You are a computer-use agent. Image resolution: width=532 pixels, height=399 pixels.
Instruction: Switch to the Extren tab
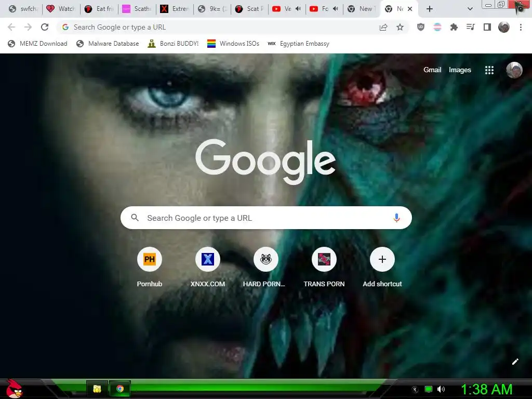[x=175, y=9]
